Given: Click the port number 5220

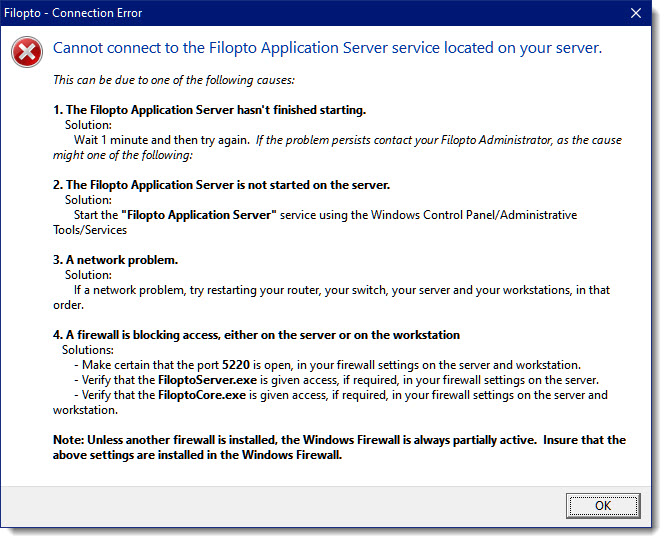Looking at the screenshot, I should click(x=236, y=365).
